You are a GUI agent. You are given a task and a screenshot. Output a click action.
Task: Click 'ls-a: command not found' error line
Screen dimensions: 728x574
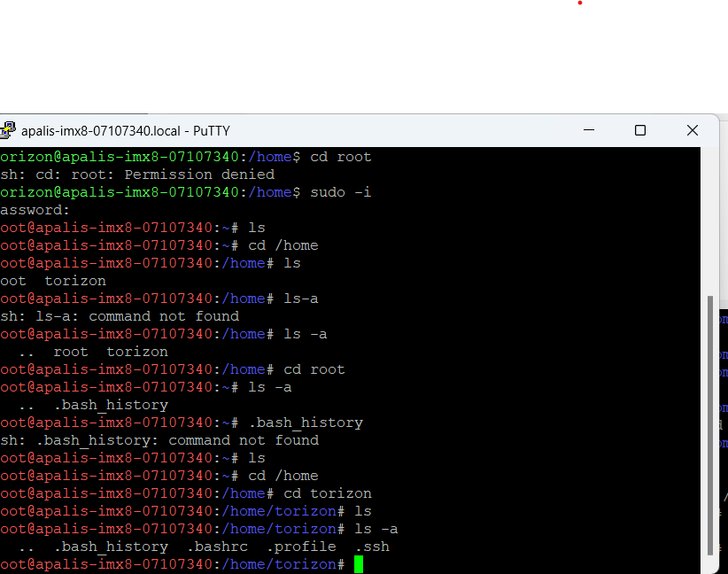pos(120,316)
